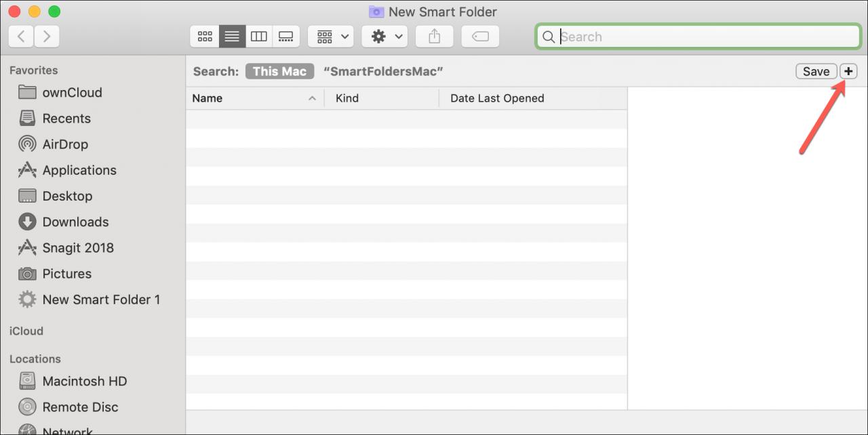Click the Applications sidebar icon
This screenshot has height=435, width=868.
27,169
